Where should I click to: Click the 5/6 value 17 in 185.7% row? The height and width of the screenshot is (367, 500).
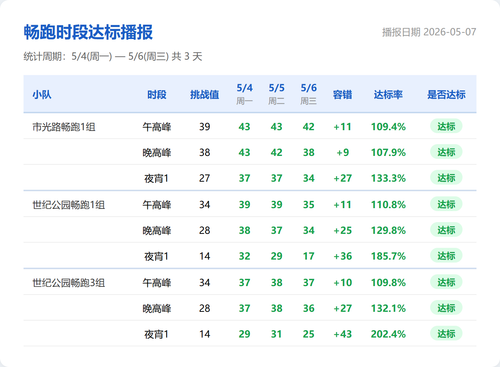pyautogui.click(x=308, y=256)
